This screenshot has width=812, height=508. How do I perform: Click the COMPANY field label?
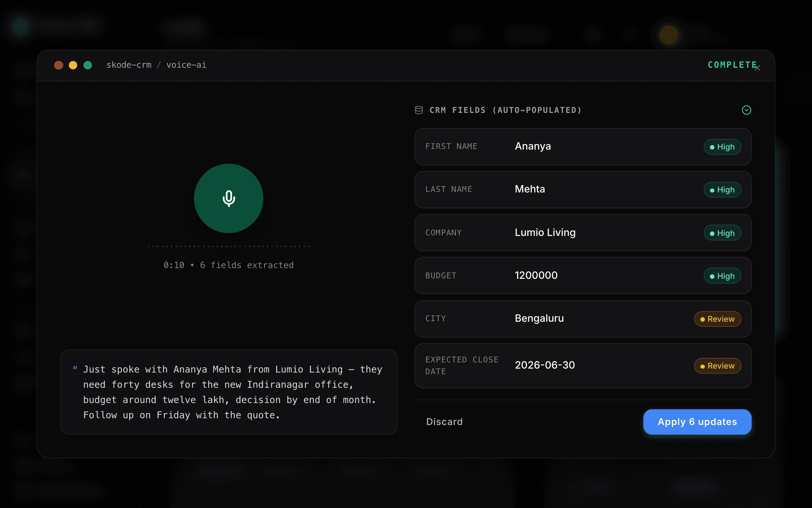(443, 233)
